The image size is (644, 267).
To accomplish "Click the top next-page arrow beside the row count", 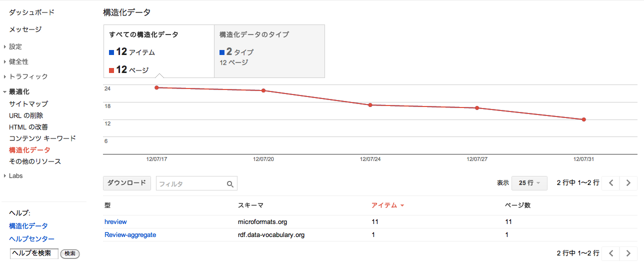I will click(x=628, y=183).
